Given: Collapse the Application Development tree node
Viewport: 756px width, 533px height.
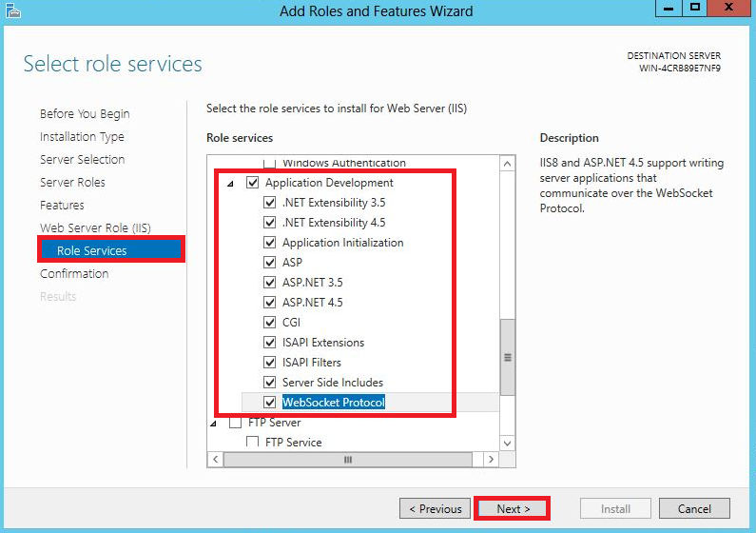Looking at the screenshot, I should click(x=230, y=184).
